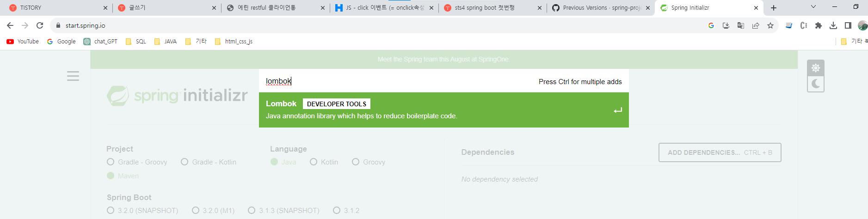Switch to dark theme moon icon

pos(816,84)
